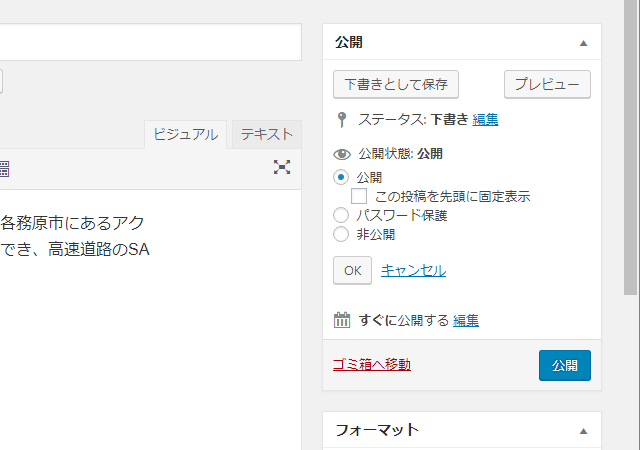Screen dimensions: 640x450
Task: Click the toolbar toggle icon at editor left edge
Action: point(3,168)
